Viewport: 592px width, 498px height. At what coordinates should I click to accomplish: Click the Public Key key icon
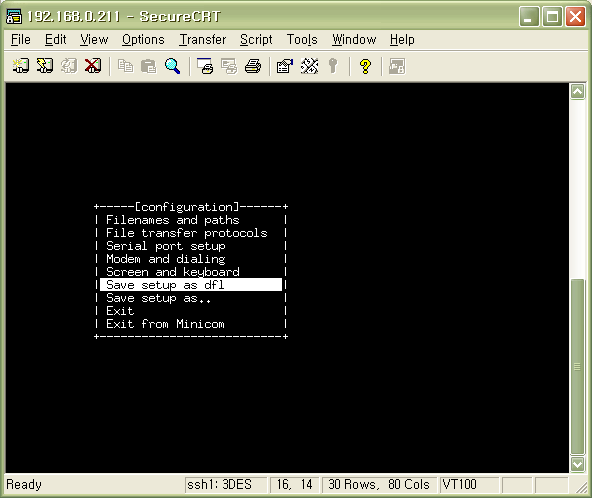click(333, 66)
